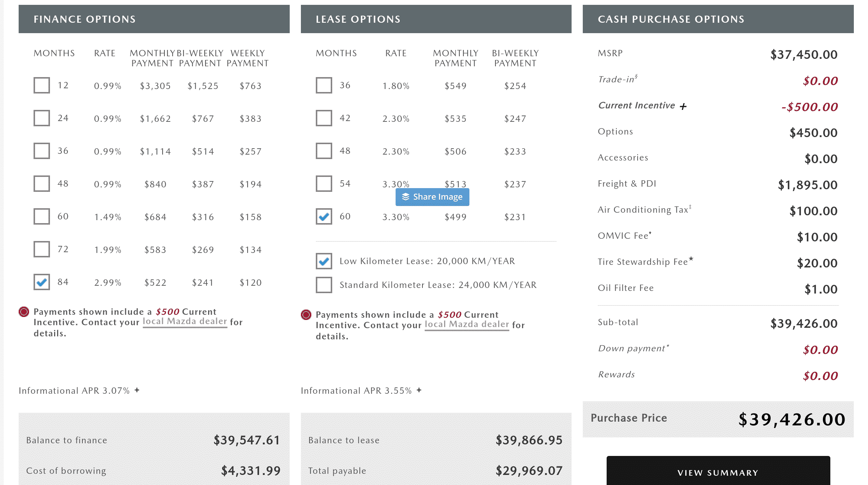Click the red info icon under Lease Options

pyautogui.click(x=306, y=315)
